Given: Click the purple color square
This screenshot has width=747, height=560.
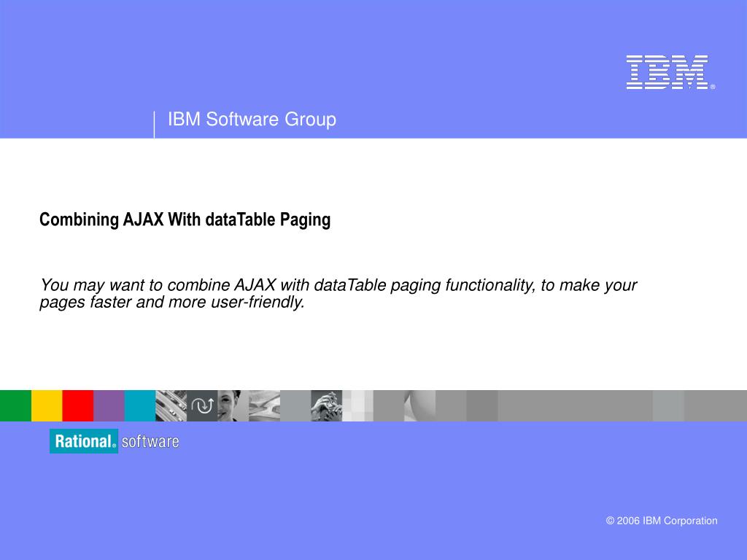Looking at the screenshot, I should point(109,405).
